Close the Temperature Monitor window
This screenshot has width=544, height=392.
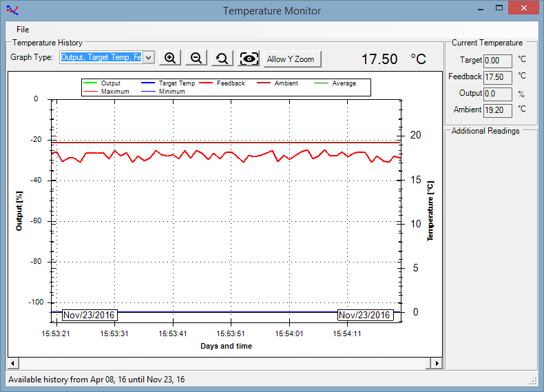(524, 8)
